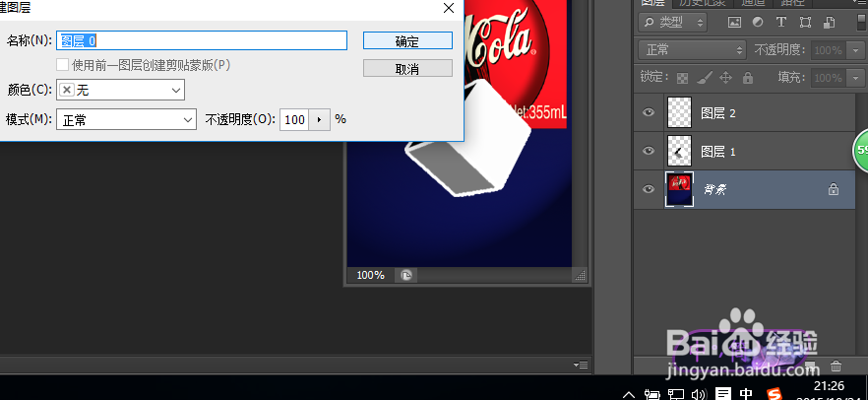
Task: Click the 不透明度 arrow button in dialog
Action: pos(319,119)
